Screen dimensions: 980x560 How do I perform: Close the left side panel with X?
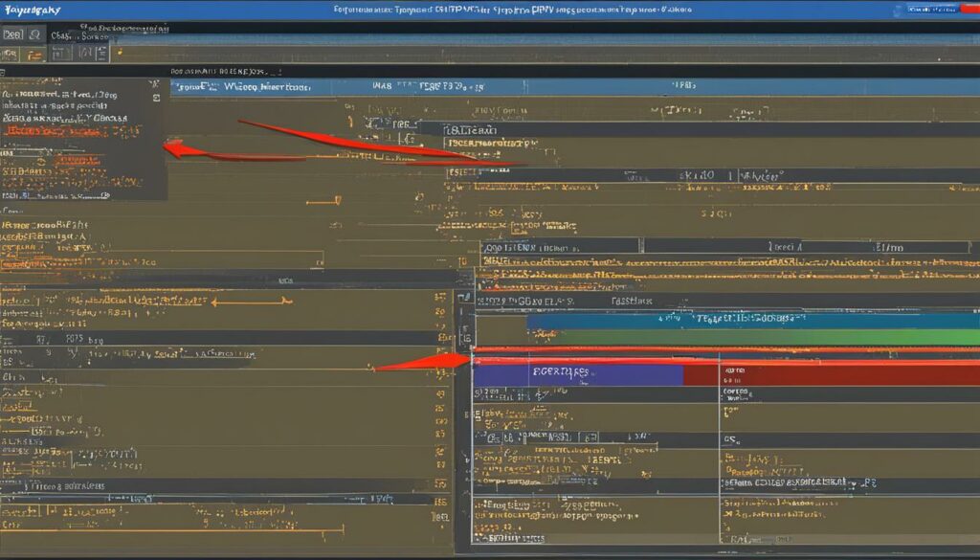coord(155,83)
